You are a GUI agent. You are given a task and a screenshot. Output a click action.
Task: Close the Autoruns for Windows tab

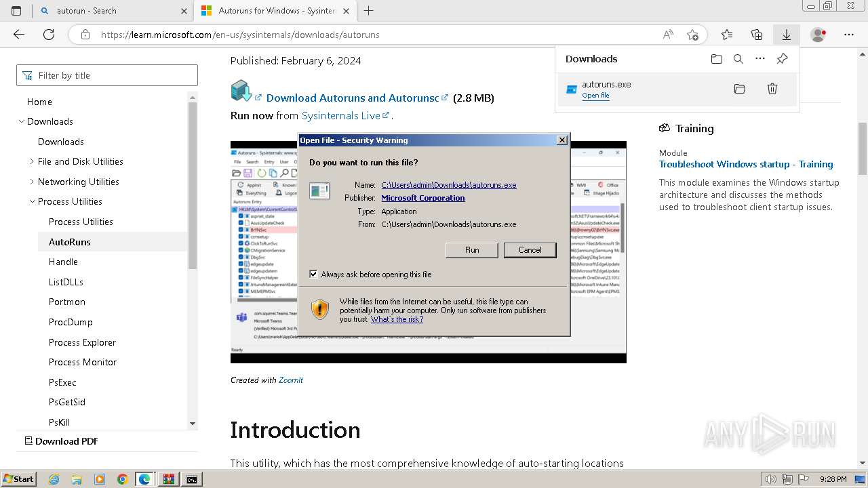tap(348, 11)
